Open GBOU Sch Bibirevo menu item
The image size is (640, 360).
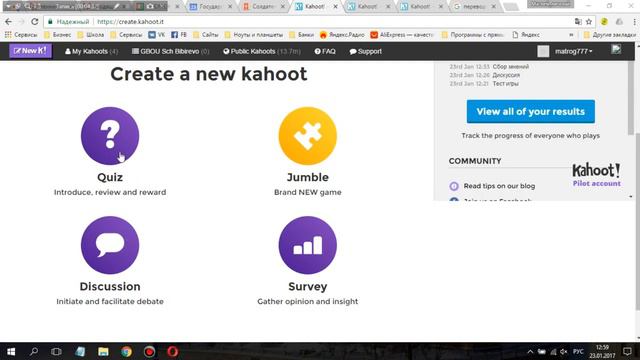(170, 51)
